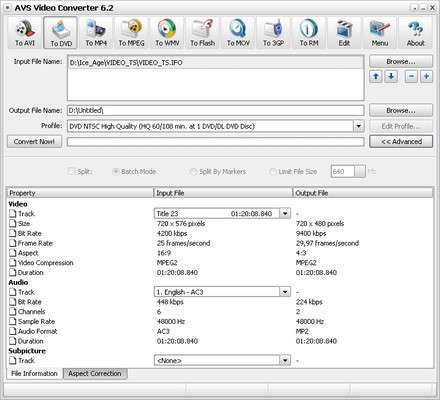Remove input file with minus button
Screen dimensions: 440x400
[411, 77]
